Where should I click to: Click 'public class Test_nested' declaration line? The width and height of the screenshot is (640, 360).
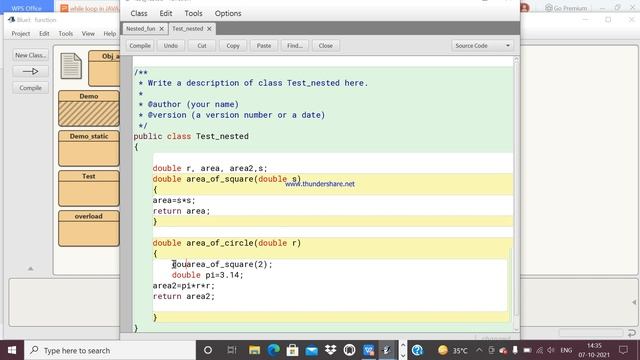[191, 136]
